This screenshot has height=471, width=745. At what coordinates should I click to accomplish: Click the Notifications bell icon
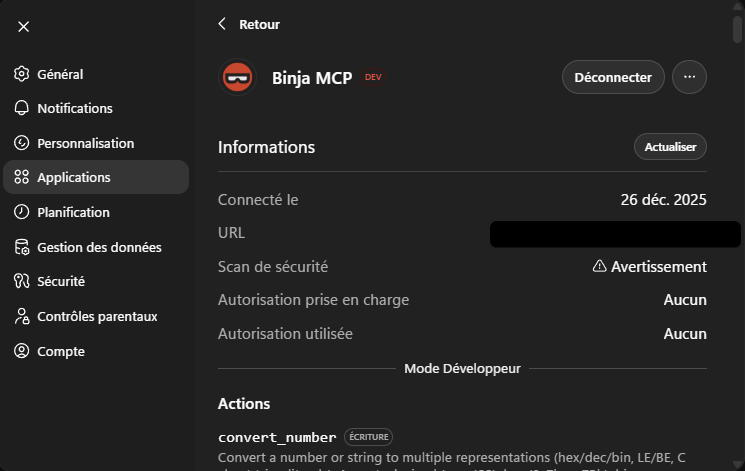[x=21, y=108]
